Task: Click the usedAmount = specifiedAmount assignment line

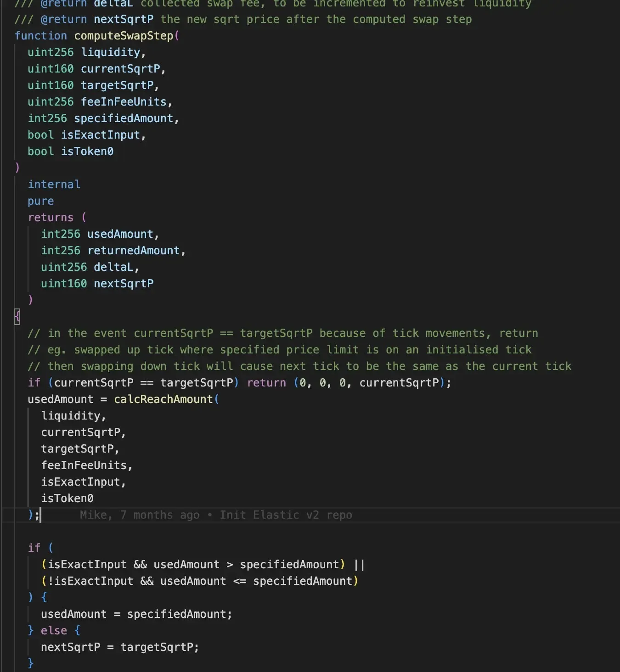Action: point(136,614)
